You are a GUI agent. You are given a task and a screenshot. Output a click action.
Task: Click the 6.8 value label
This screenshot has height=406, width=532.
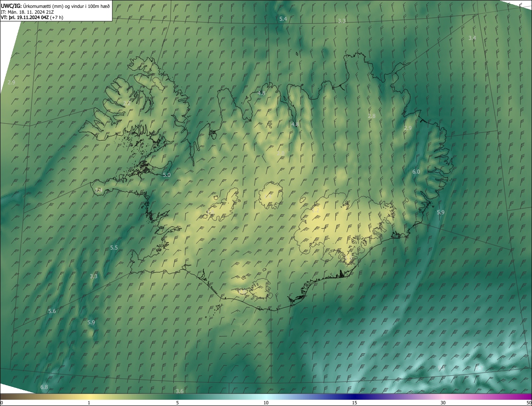pyautogui.click(x=44, y=387)
